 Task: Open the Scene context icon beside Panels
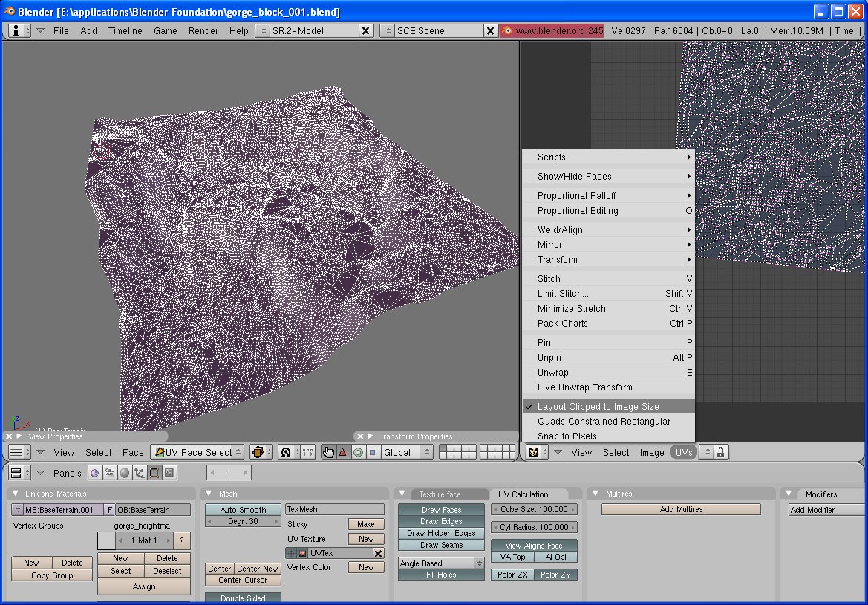169,473
